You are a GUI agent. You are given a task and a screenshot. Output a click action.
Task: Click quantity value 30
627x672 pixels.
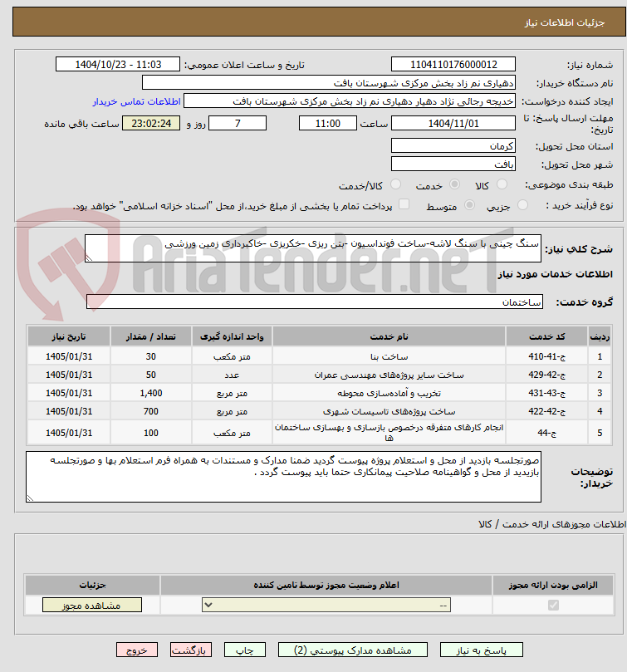pos(151,356)
